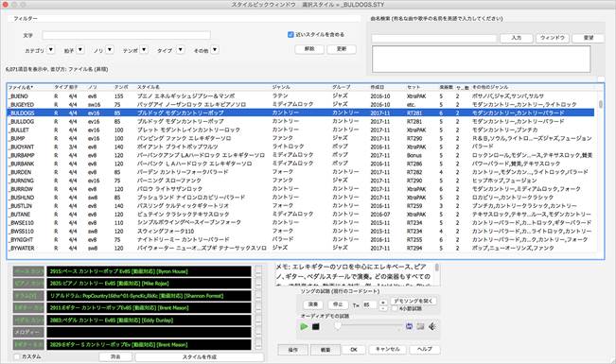Open the カテゴリ filter dropdown
The height and width of the screenshot is (364, 616).
[x=51, y=50]
